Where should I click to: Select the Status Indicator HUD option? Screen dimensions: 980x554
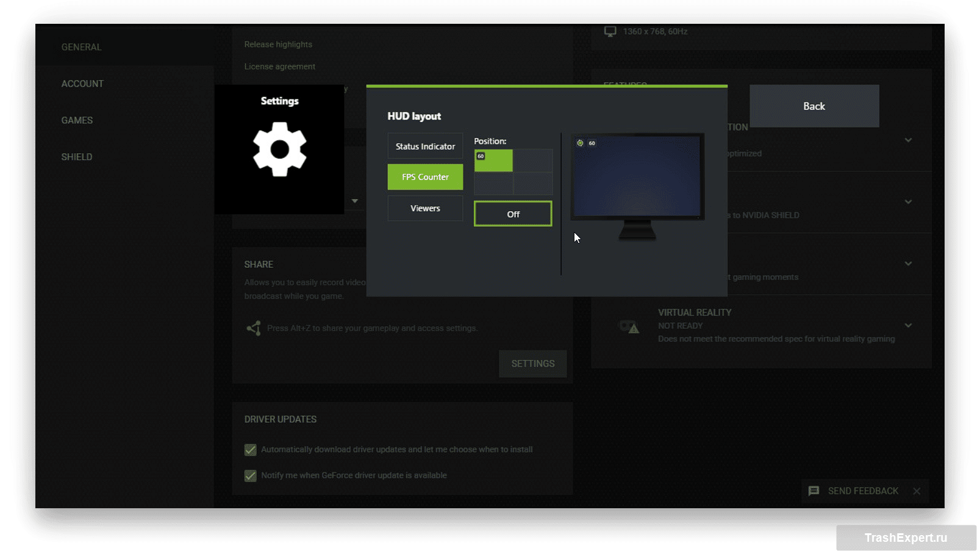[425, 146]
